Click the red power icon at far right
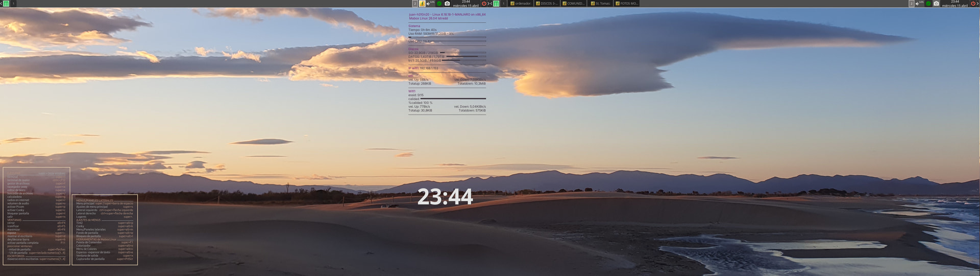Viewport: 980px width, 276px height. point(973,4)
